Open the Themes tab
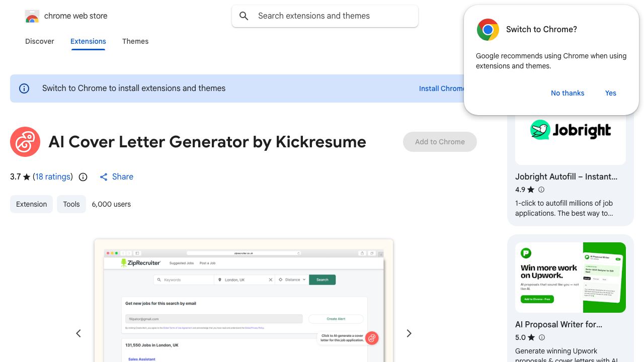Viewport: 644px width, 362px height. click(135, 41)
